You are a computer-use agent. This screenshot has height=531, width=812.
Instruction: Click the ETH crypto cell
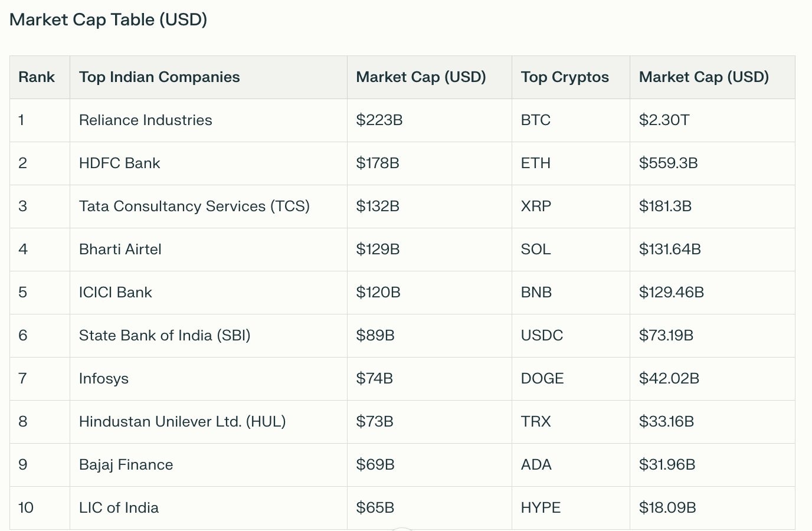(535, 163)
